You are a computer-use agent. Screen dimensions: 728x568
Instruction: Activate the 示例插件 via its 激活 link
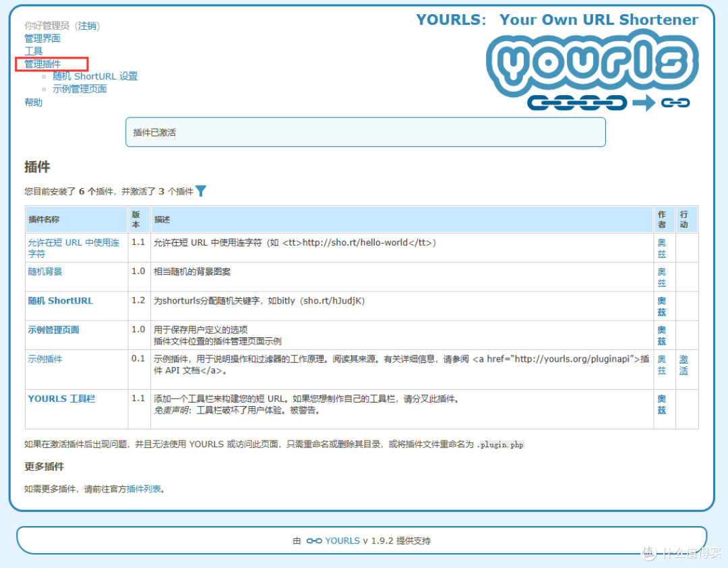click(684, 365)
